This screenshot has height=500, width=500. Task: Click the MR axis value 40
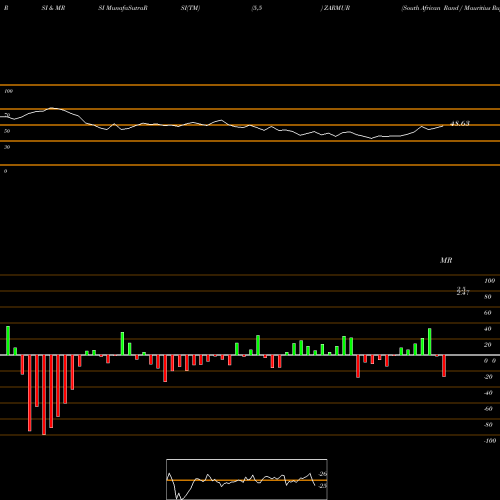488,329
